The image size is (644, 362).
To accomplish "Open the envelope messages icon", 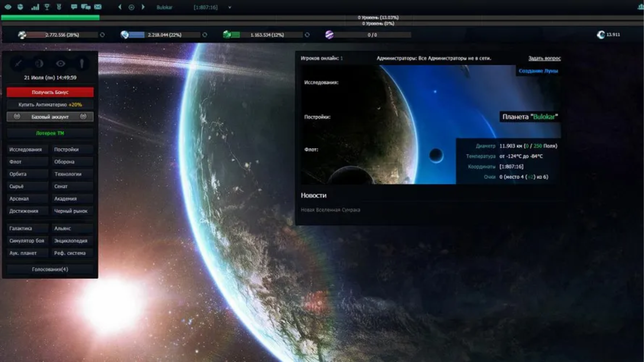I will point(98,7).
